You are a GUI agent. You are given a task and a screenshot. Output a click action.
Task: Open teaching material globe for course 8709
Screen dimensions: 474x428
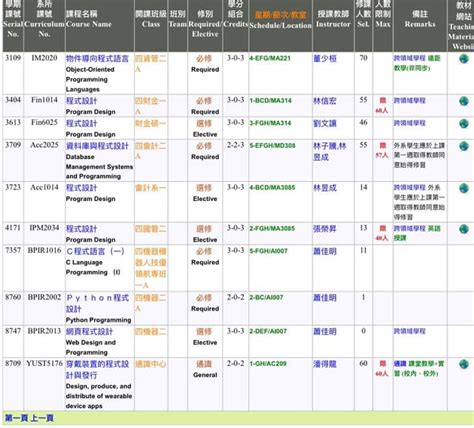[x=464, y=364]
